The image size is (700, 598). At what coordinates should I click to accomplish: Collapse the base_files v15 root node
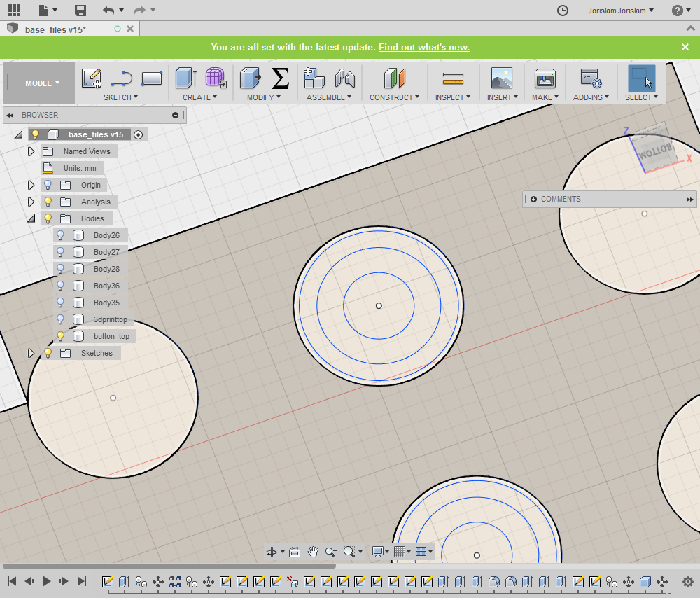[18, 134]
